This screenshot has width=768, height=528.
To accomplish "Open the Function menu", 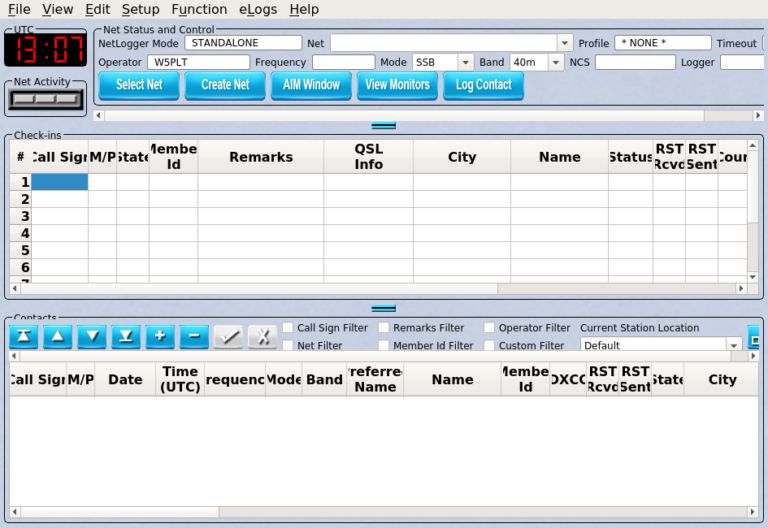I will pyautogui.click(x=199, y=9).
